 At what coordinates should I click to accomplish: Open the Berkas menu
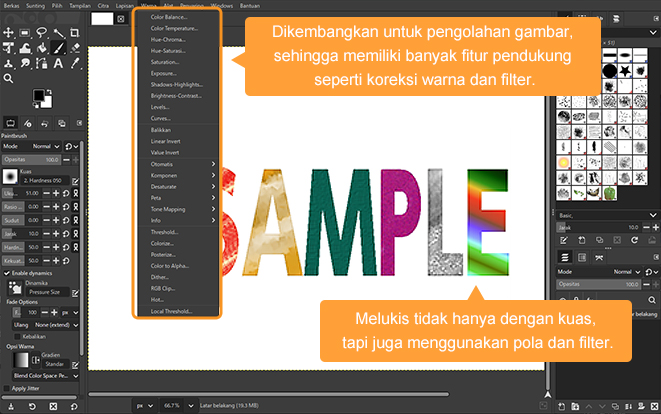(x=13, y=5)
